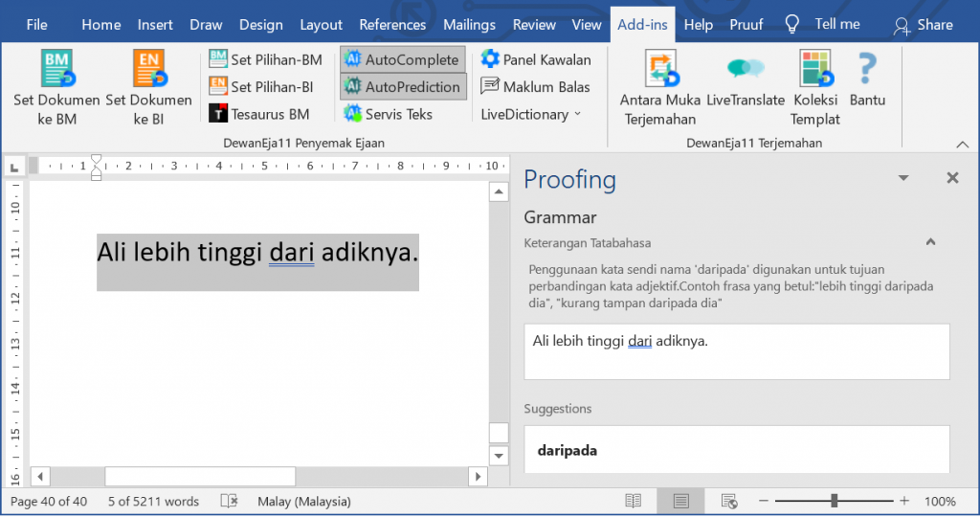This screenshot has width=980, height=517.
Task: Open Antara Muka Terjemahan tool
Action: (659, 69)
